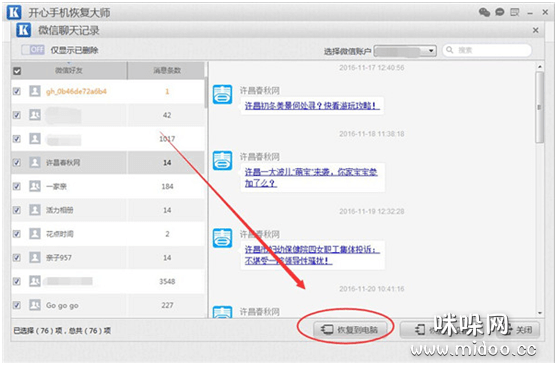Open the chat bubble feedback icon

pos(500,12)
